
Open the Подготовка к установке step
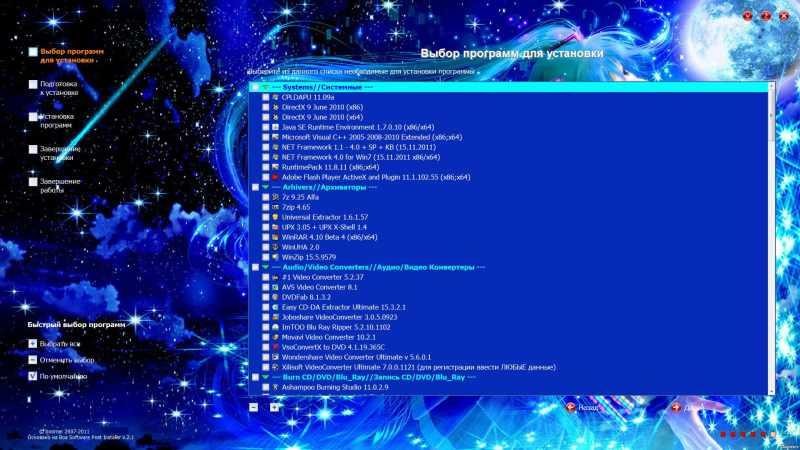pyautogui.click(x=54, y=88)
